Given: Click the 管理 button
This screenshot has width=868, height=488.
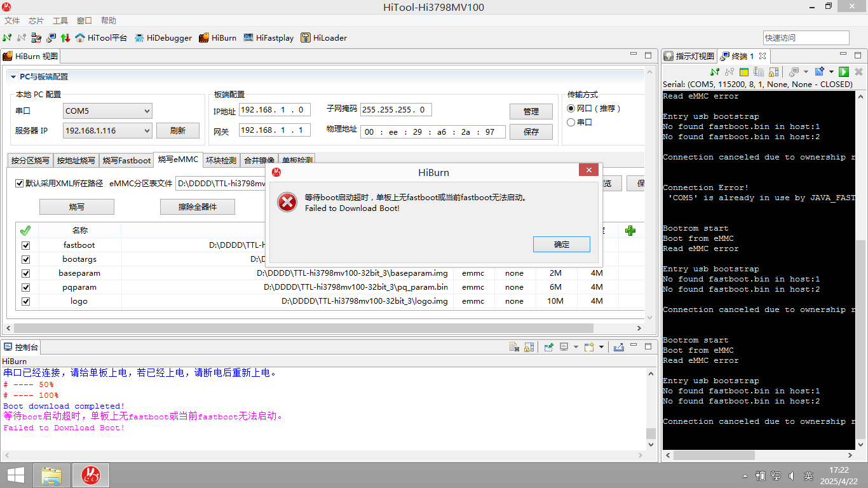Looking at the screenshot, I should [531, 112].
